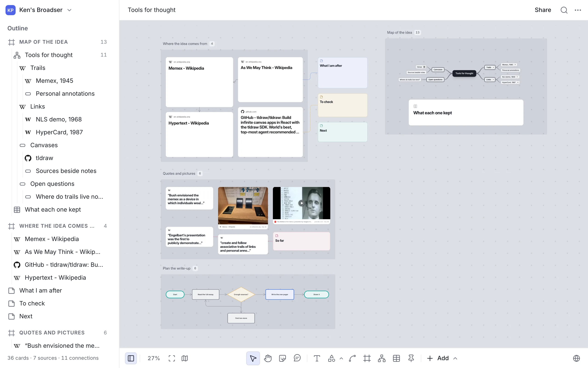Screen dimensions: 588x368
Task: Select the pin tool
Action: pyautogui.click(x=411, y=358)
